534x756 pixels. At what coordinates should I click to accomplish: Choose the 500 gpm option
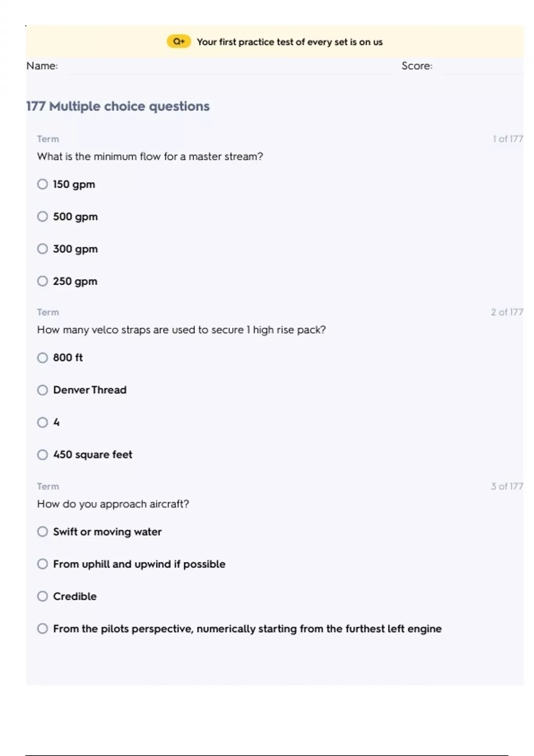[43, 217]
